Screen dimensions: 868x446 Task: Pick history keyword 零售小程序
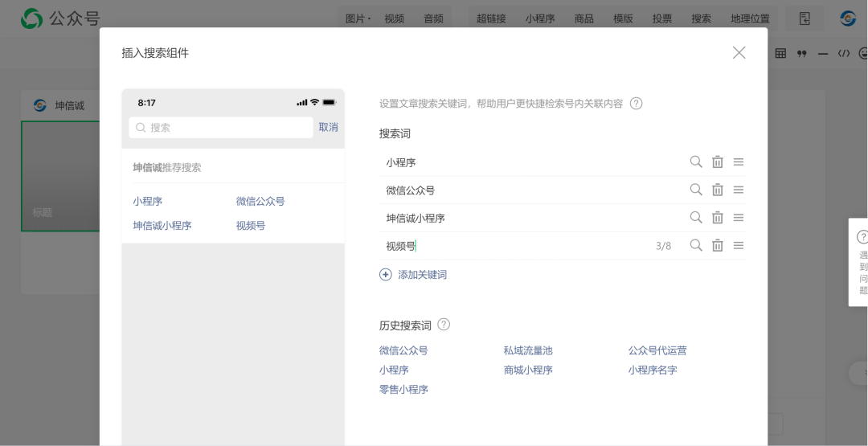point(403,389)
